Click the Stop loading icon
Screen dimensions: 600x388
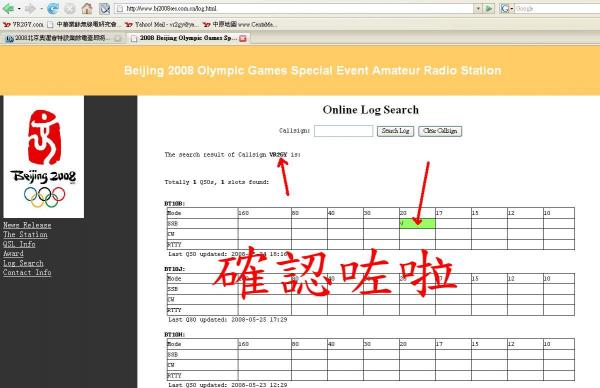[70, 8]
